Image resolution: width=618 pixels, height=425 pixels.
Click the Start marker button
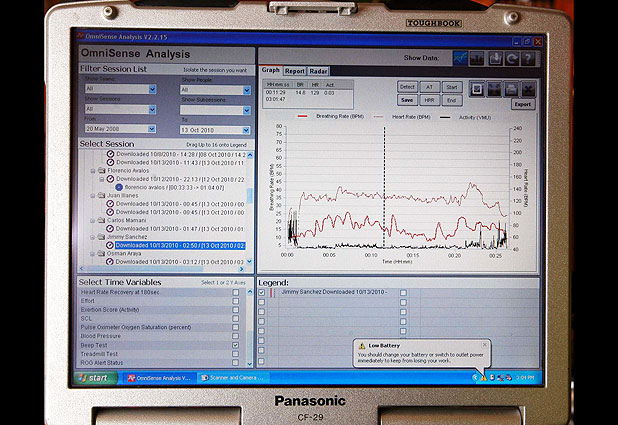click(x=452, y=87)
